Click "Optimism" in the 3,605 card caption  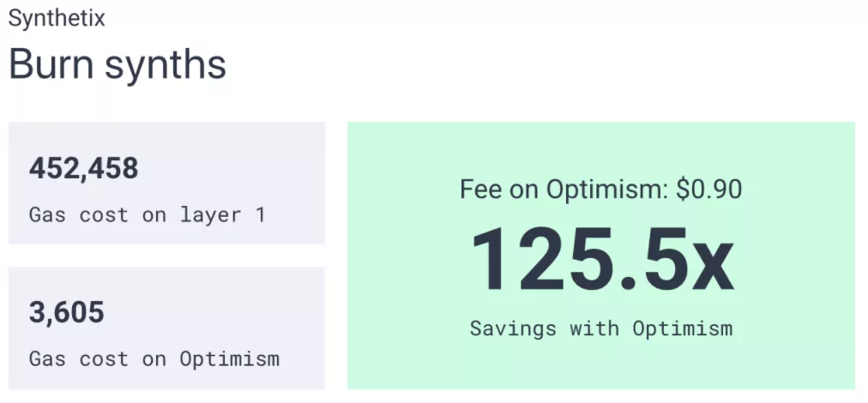229,358
